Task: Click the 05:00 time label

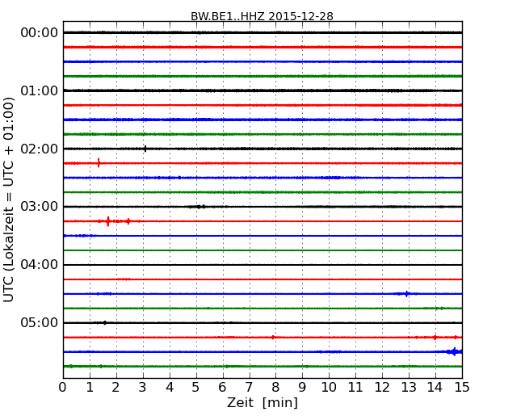Action: click(x=40, y=322)
